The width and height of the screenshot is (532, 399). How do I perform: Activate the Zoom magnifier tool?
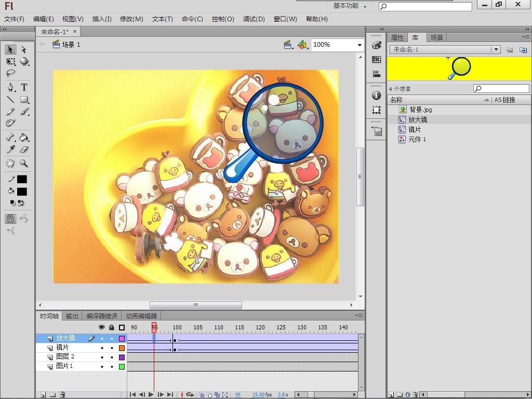click(x=24, y=163)
